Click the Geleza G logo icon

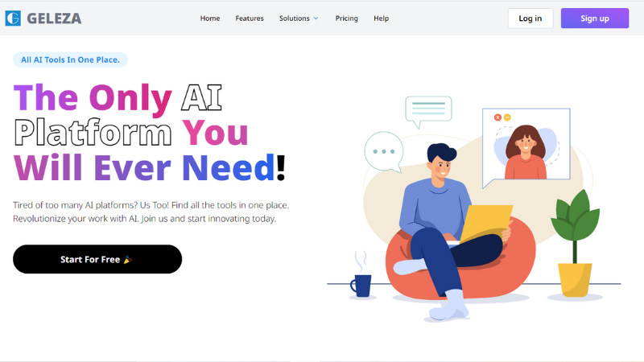coord(13,18)
